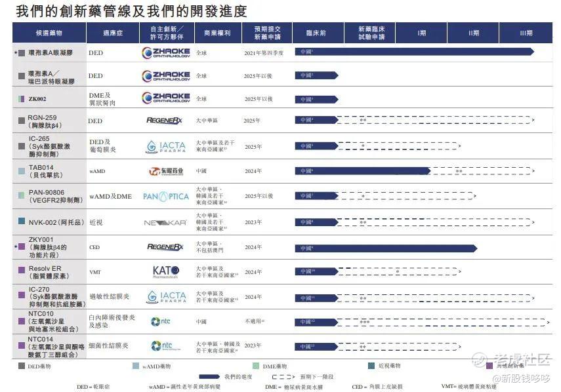Viewport: 561px width, 392px height.
Task: Click the IACTA Pharma logo in the IC-265 row
Action: [x=166, y=147]
